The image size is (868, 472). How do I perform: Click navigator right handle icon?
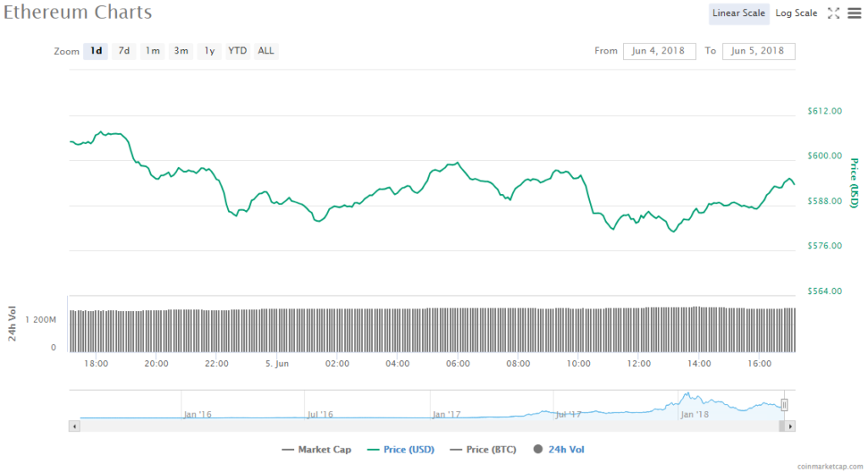click(785, 405)
